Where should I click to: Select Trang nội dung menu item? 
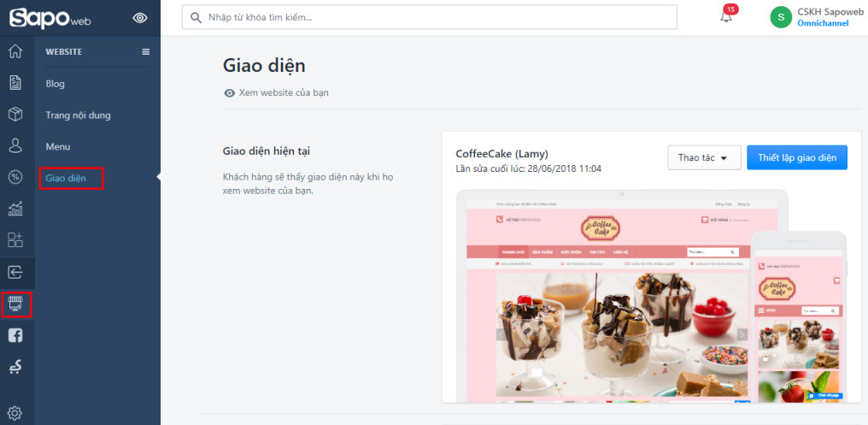point(78,115)
